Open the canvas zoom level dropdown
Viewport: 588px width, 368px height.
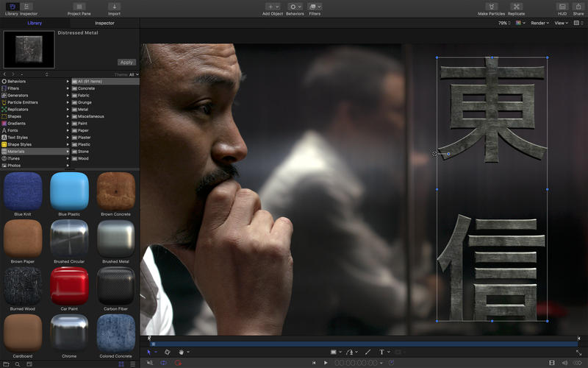pyautogui.click(x=503, y=23)
